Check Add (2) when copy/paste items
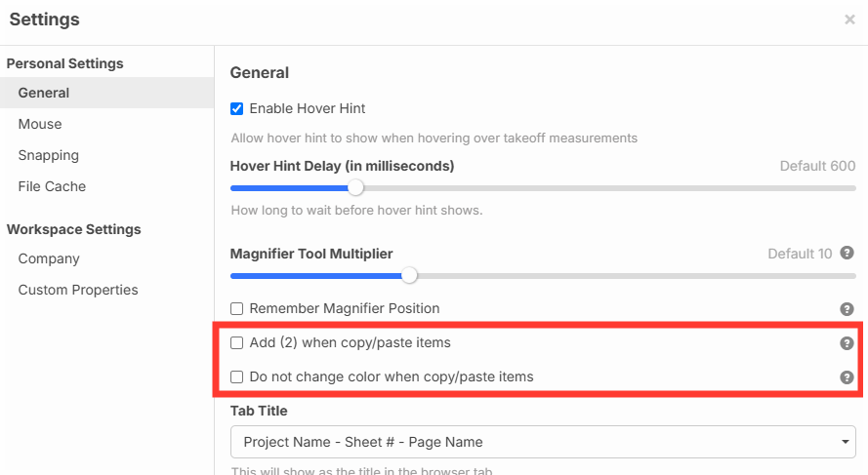The image size is (868, 475). [x=236, y=343]
